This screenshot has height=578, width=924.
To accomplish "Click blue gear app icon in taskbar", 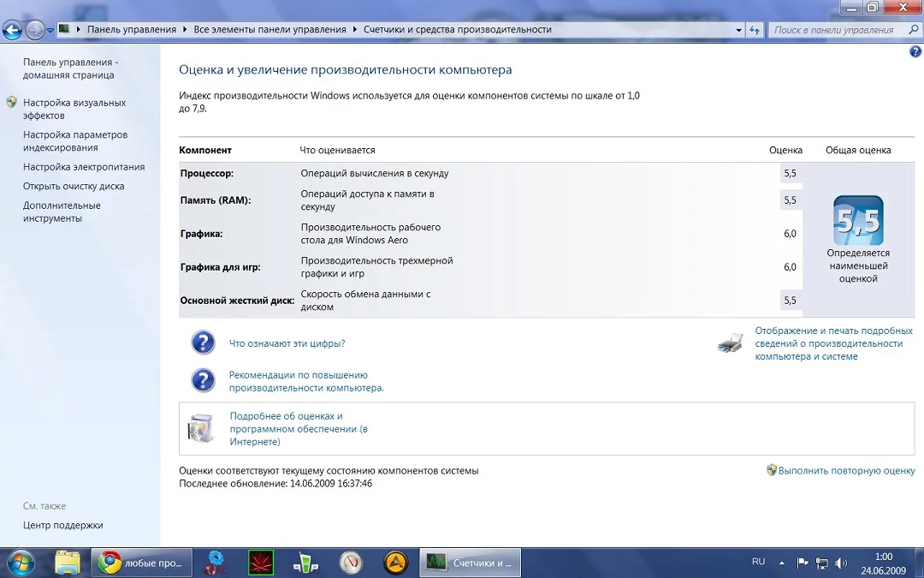I will (x=216, y=563).
